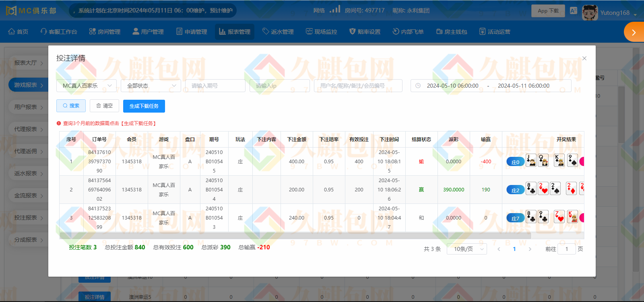Click the language translate icon
This screenshot has width=644, height=302.
pos(574,11)
